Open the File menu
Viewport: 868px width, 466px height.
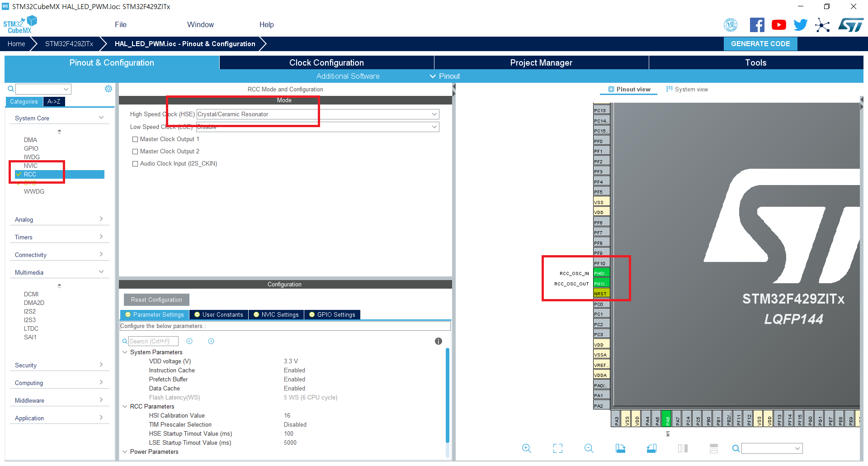pos(121,25)
